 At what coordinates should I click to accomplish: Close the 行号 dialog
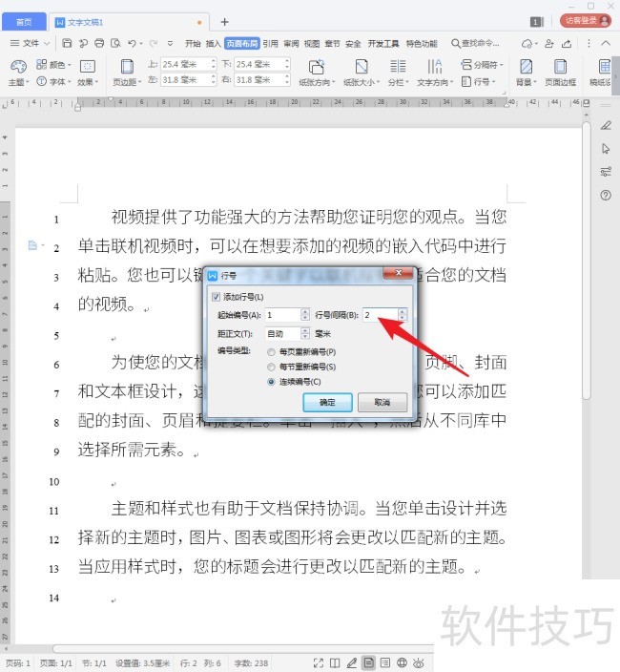click(x=398, y=273)
